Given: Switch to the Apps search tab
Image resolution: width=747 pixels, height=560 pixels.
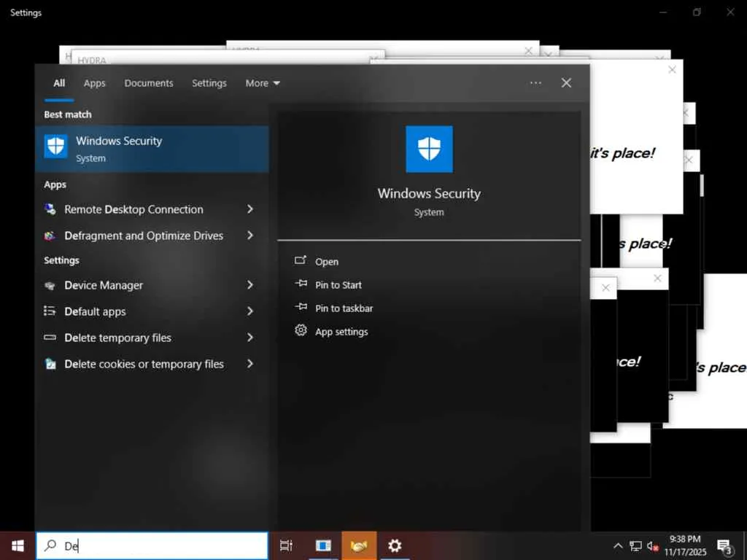Looking at the screenshot, I should [94, 83].
